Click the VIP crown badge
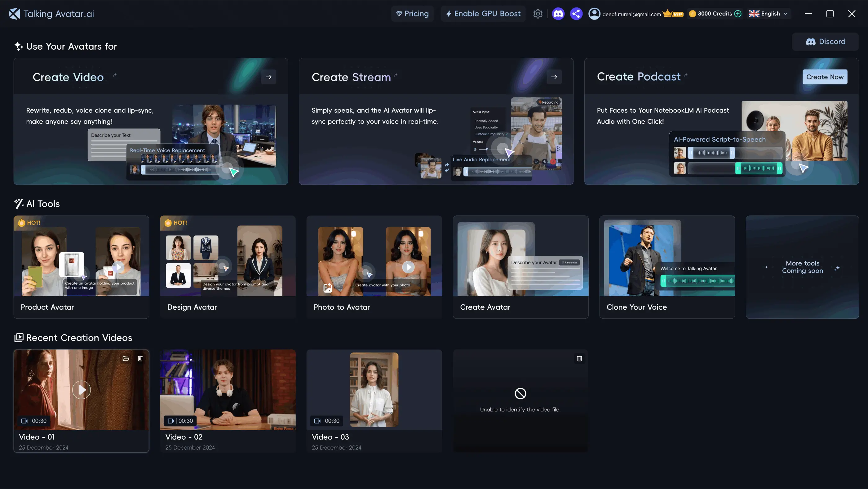 pyautogui.click(x=673, y=14)
